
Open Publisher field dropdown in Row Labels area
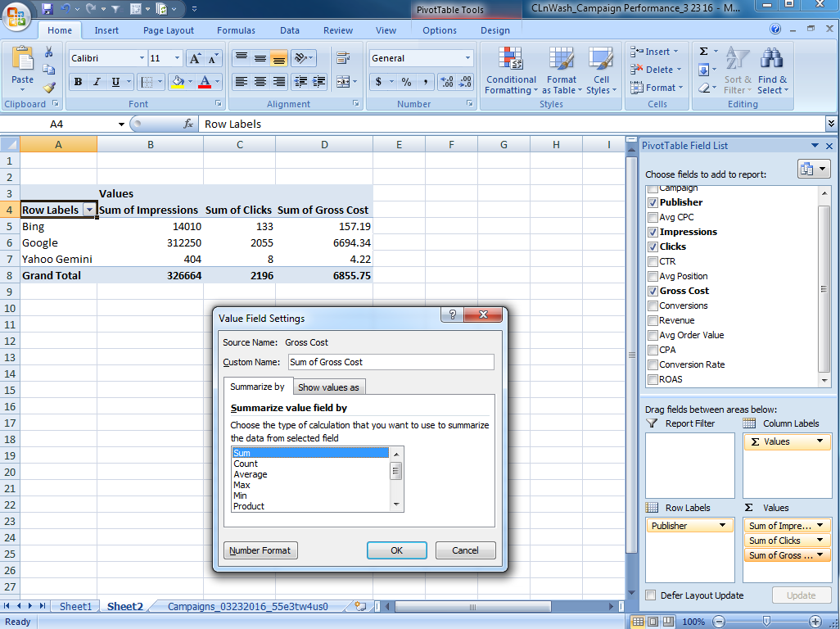(723, 526)
